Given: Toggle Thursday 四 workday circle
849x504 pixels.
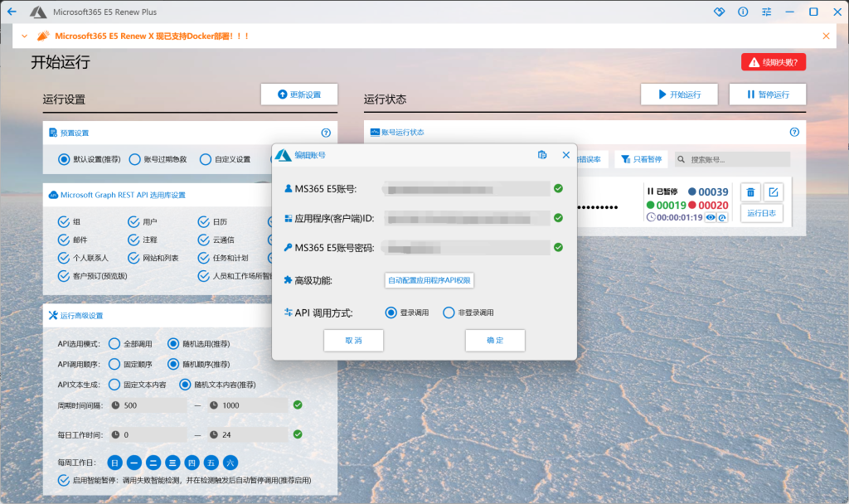Looking at the screenshot, I should click(192, 463).
